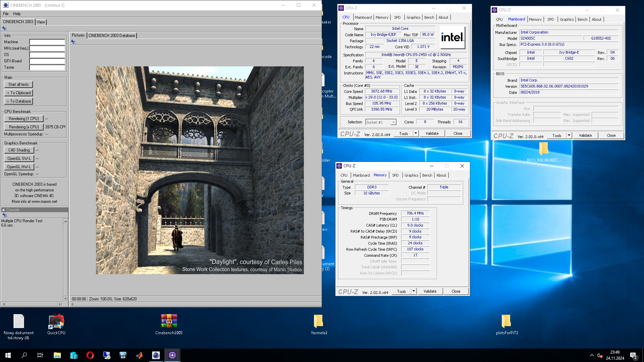Click the -> To Database button
The height and width of the screenshot is (362, 644).
(x=18, y=101)
